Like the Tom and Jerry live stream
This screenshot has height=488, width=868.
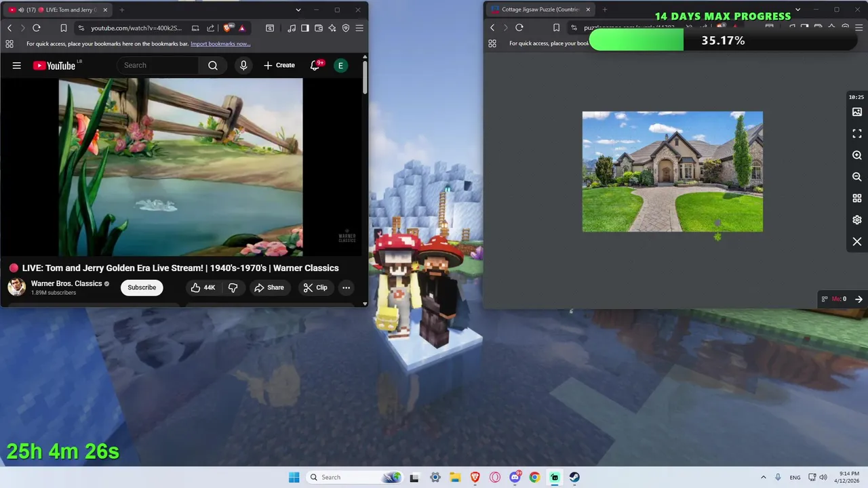tap(203, 287)
